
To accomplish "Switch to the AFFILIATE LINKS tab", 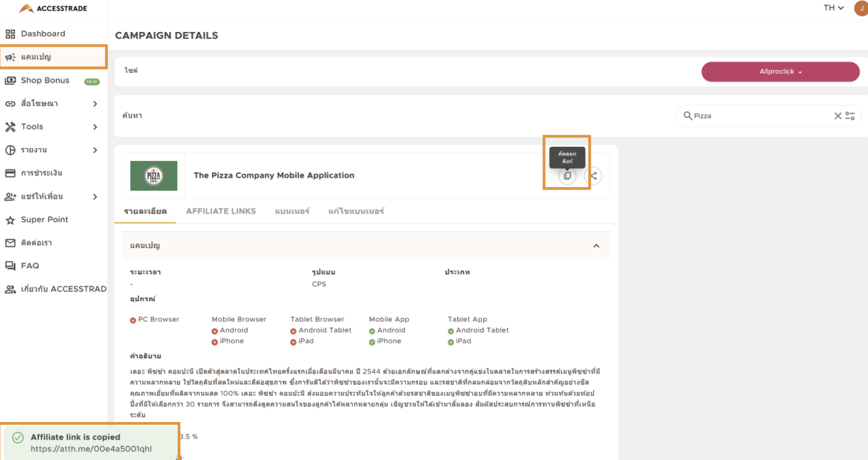I will [221, 211].
